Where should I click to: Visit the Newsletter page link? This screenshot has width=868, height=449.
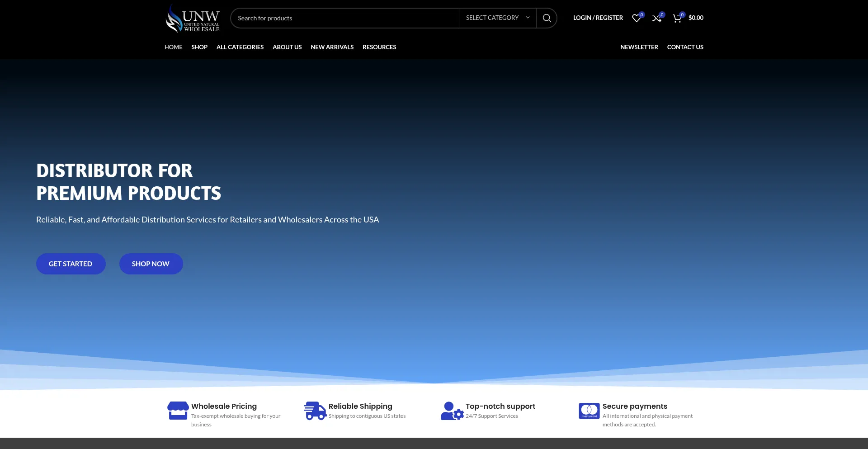[639, 47]
